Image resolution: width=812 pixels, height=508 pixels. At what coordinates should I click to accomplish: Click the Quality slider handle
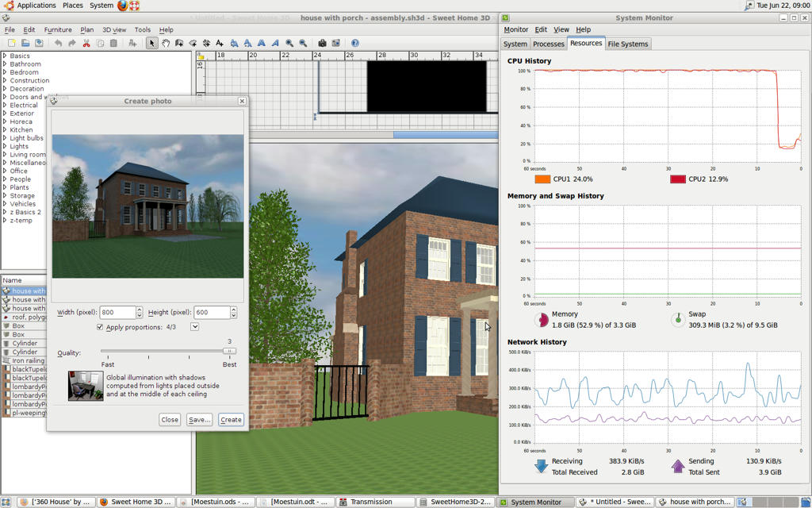coord(229,351)
